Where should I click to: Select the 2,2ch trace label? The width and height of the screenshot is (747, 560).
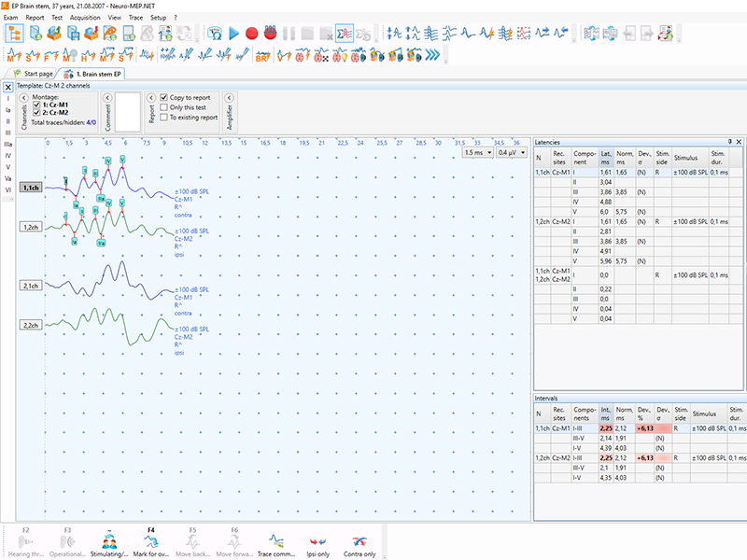(x=31, y=325)
